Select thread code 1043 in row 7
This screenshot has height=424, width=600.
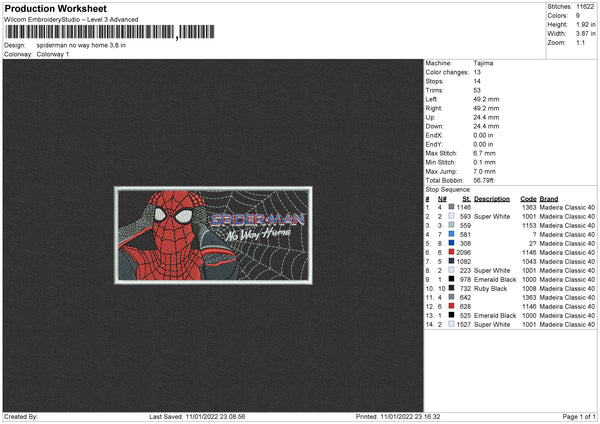pyautogui.click(x=529, y=261)
